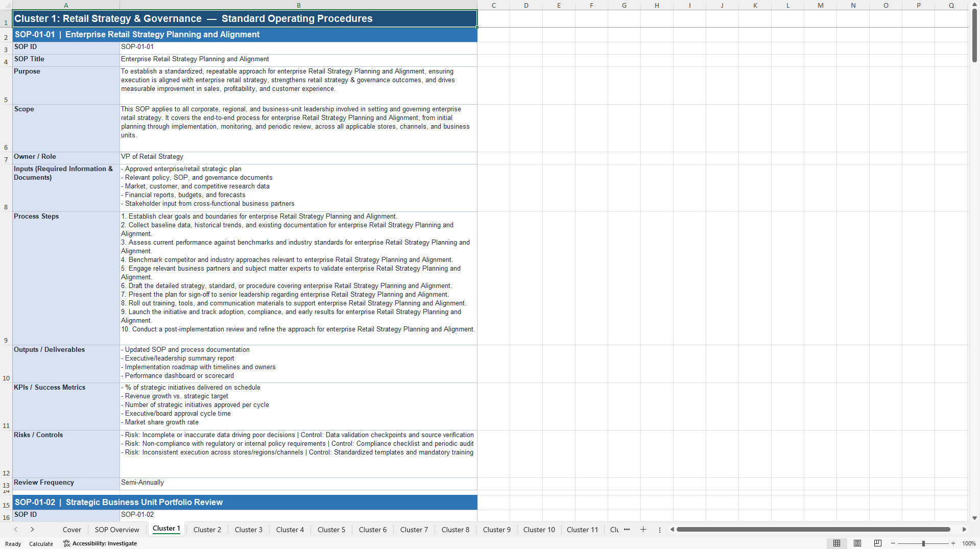Go to the Cluster 9 sheet

coord(497,530)
